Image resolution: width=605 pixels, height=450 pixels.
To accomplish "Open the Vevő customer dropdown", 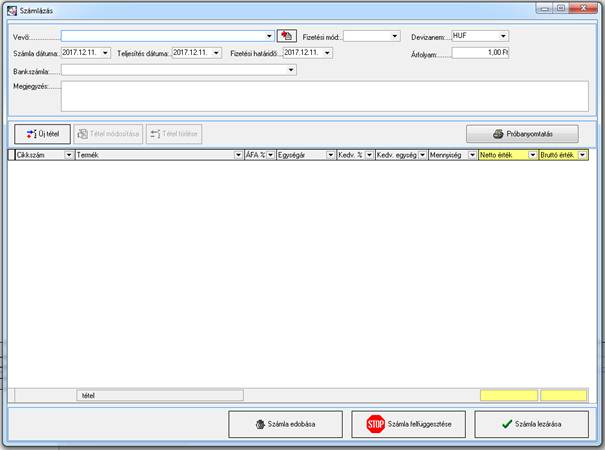I will click(269, 35).
